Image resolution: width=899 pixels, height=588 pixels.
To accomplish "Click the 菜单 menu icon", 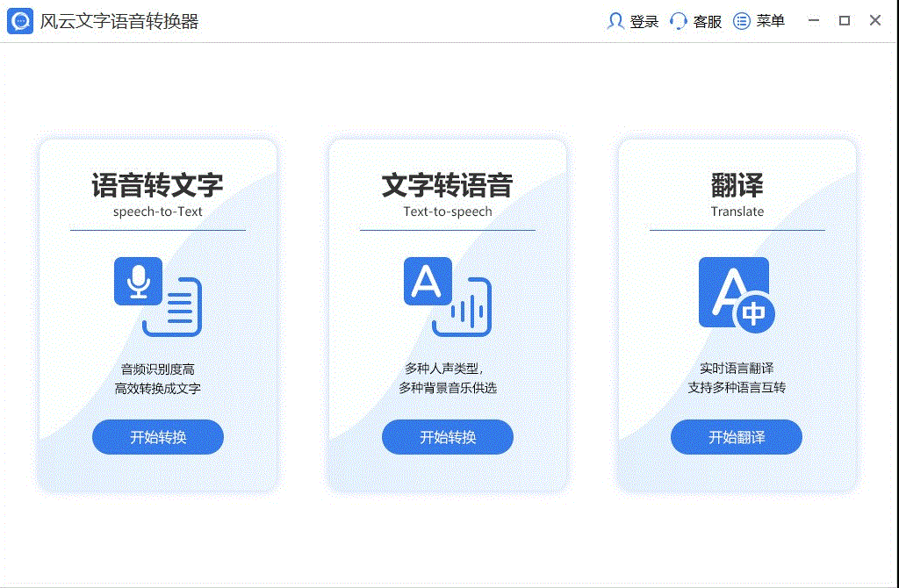I will [742, 20].
